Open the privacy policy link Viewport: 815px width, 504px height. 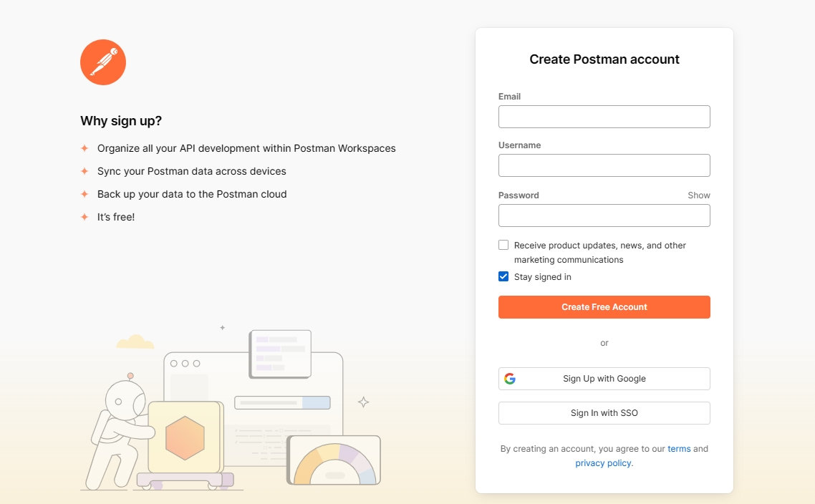pyautogui.click(x=604, y=463)
